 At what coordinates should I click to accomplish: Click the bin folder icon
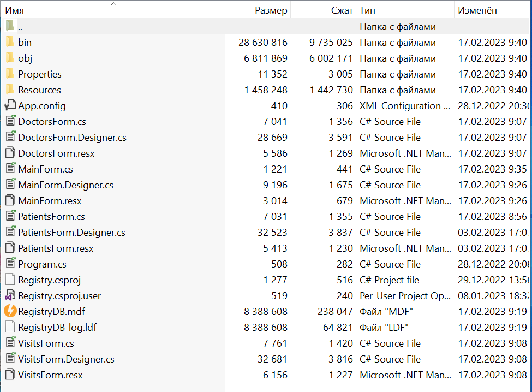10,42
